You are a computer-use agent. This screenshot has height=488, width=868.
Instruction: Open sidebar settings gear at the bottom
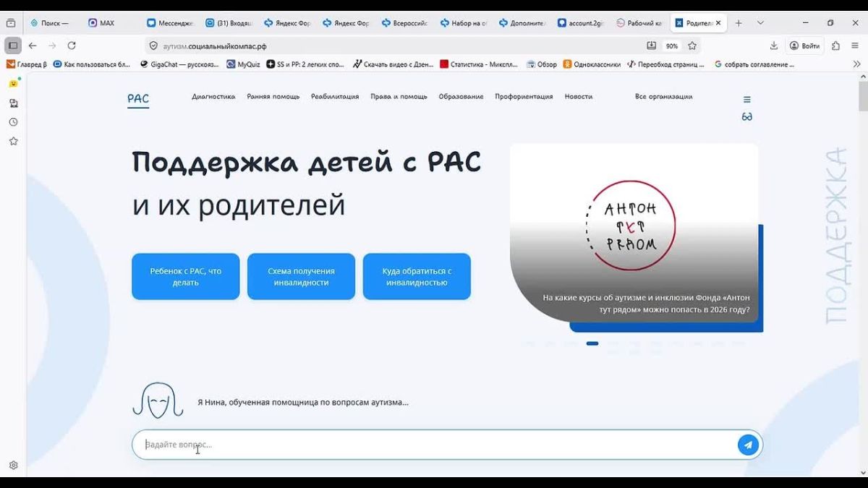click(13, 465)
